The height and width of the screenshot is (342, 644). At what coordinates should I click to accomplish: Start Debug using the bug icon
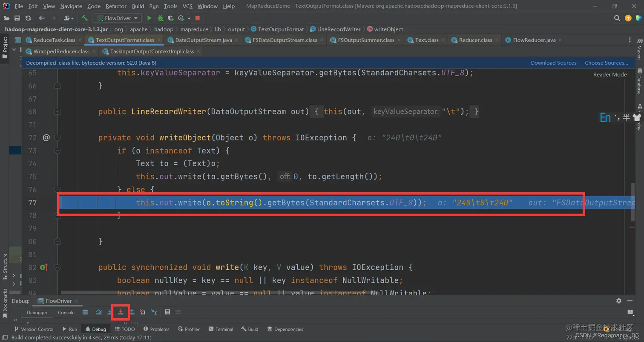160,18
